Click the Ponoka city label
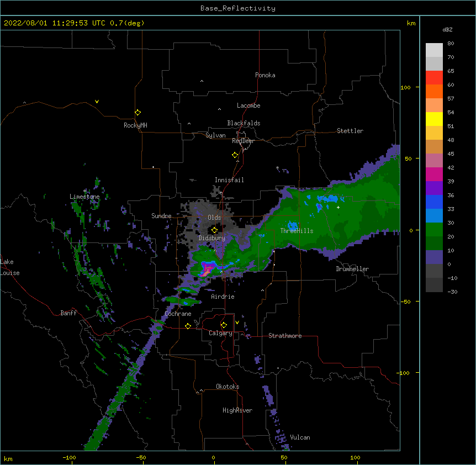Viewport: 476px width, 465px height. [265, 75]
